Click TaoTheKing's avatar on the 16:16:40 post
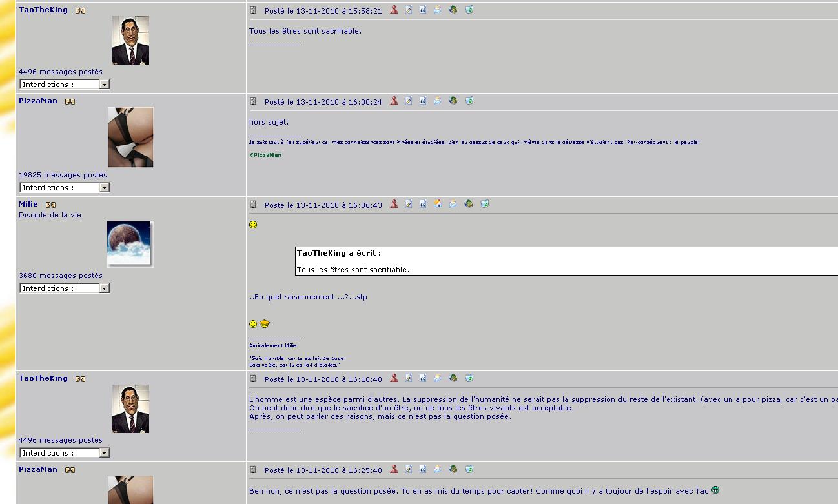838x504 pixels. tap(130, 408)
